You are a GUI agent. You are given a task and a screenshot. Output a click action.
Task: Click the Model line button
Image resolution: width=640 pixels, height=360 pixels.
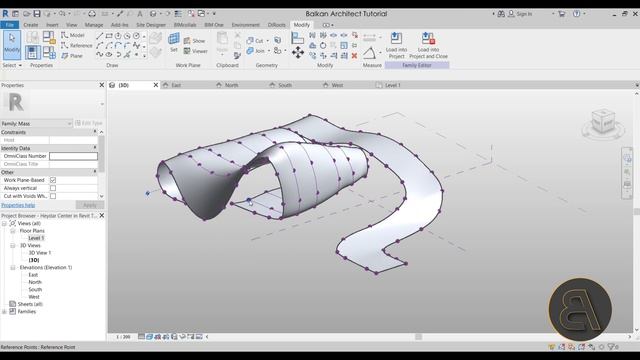coord(73,35)
